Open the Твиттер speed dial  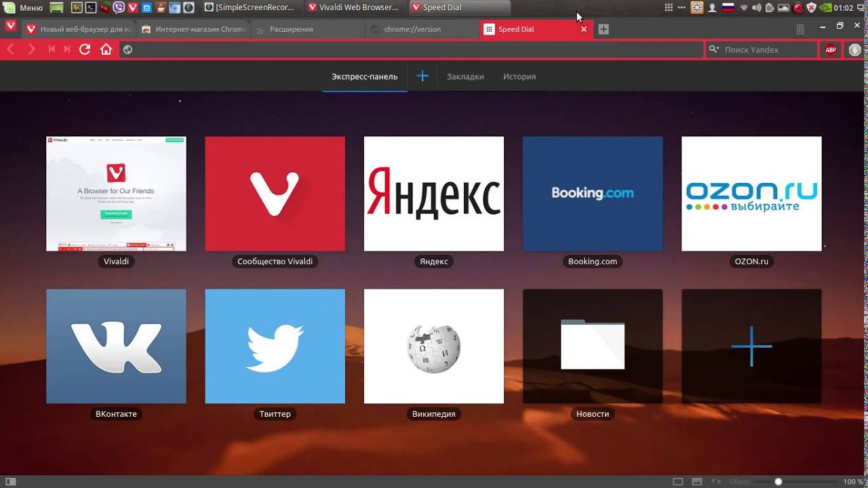pyautogui.click(x=275, y=346)
